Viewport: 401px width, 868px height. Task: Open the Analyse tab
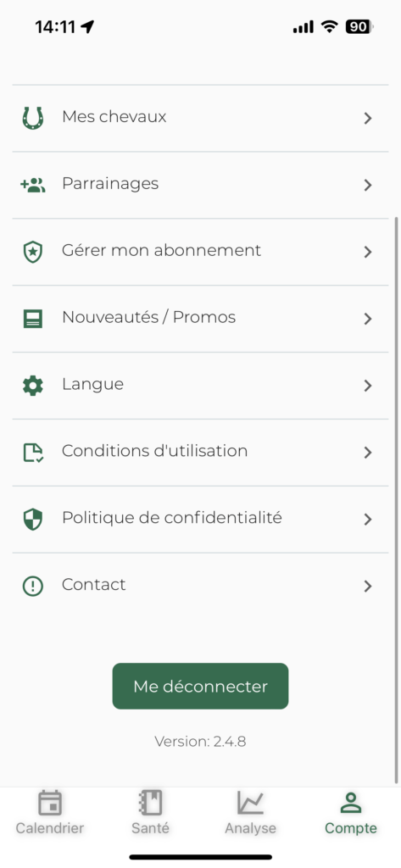click(250, 812)
